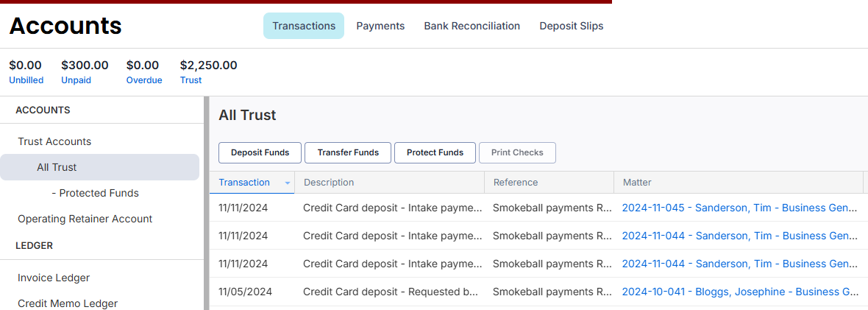The image size is (868, 310).
Task: Open the Invoice Ledger
Action: tap(54, 278)
